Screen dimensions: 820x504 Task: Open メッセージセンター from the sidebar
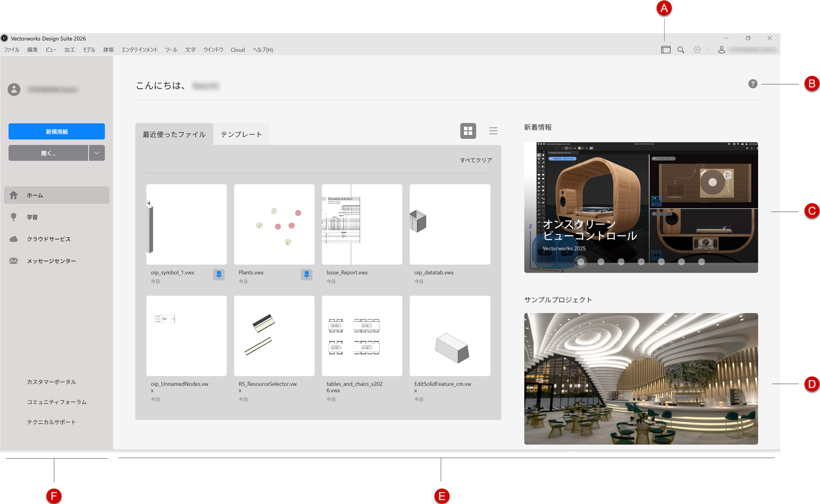tap(52, 261)
